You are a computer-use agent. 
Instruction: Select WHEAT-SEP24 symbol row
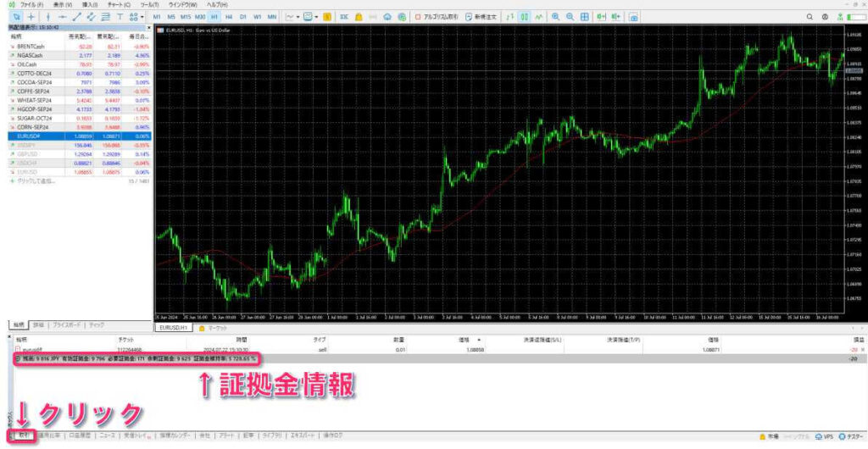pos(81,100)
